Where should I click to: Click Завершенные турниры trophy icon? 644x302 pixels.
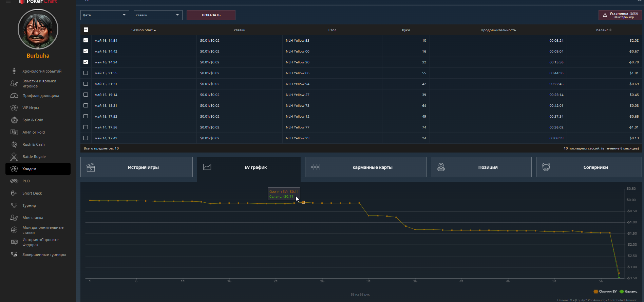14,255
